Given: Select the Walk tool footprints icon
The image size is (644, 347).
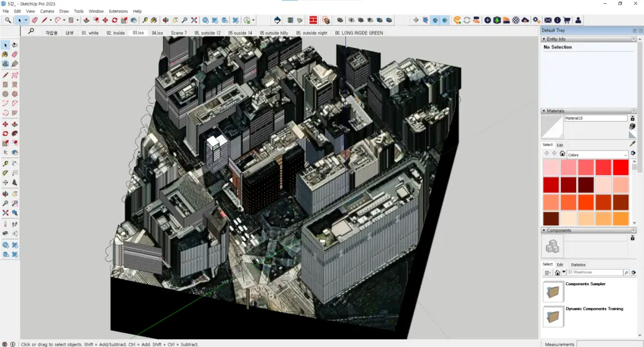Looking at the screenshot, I should point(15,224).
